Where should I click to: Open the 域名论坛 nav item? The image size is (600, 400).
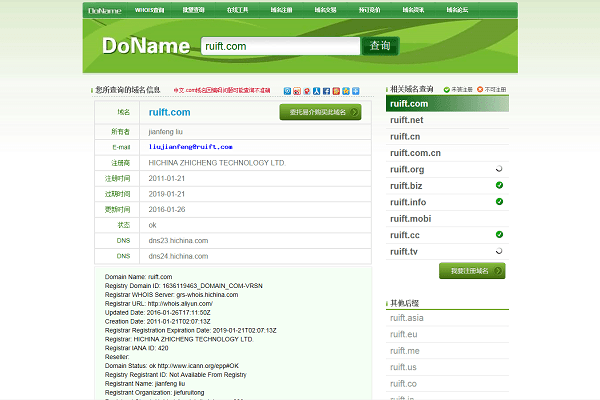(x=457, y=10)
